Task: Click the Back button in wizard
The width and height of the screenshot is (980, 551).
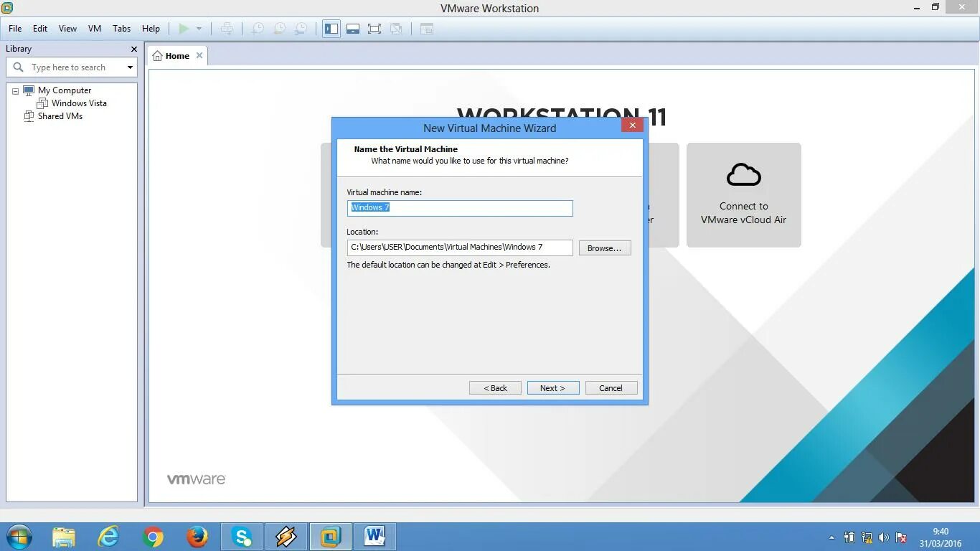Action: (495, 388)
